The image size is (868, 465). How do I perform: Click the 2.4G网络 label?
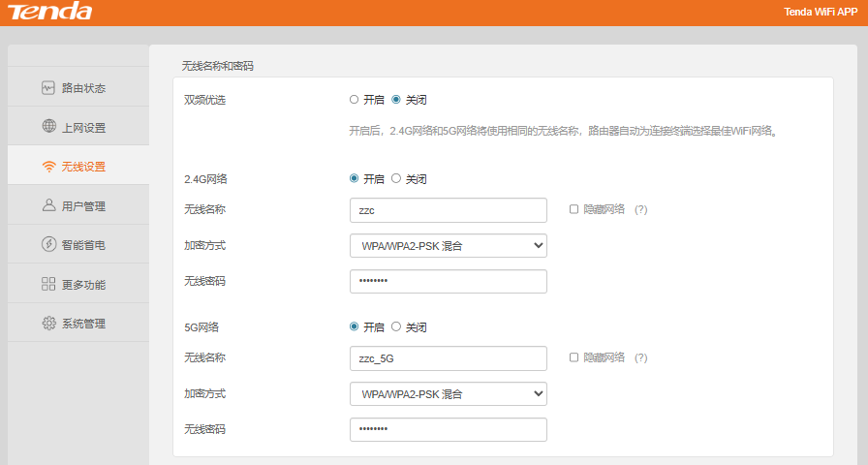coord(205,179)
